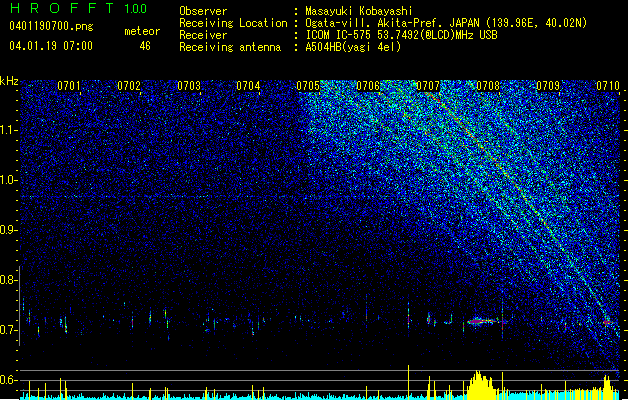The image size is (629, 400).
Task: Click the date stamp 04.01.19 07:00
Action: pos(51,46)
